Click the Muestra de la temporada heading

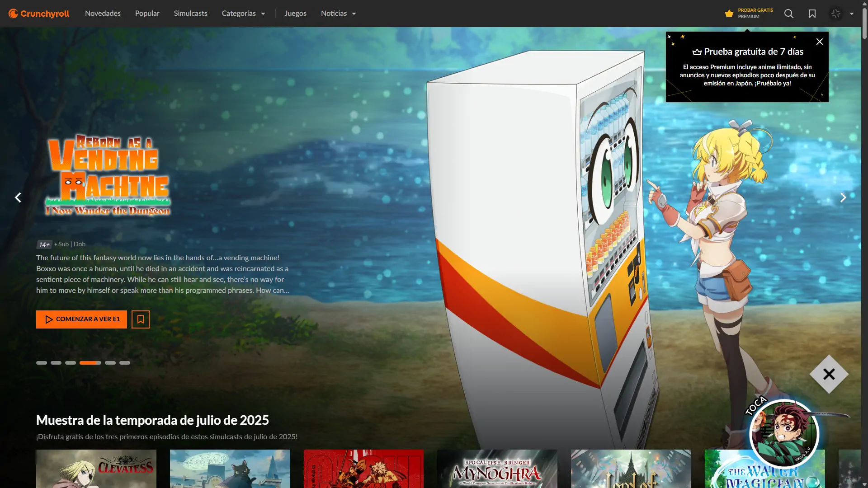pyautogui.click(x=152, y=420)
